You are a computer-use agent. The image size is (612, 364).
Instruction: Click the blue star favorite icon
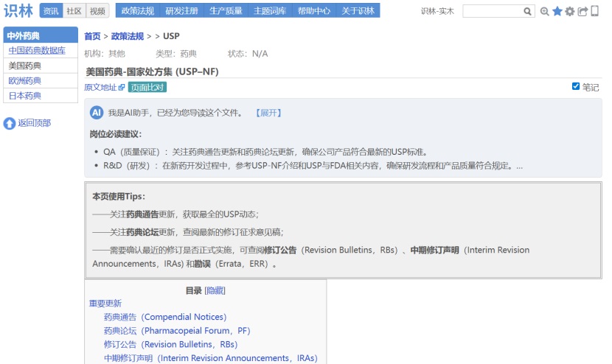click(x=557, y=11)
